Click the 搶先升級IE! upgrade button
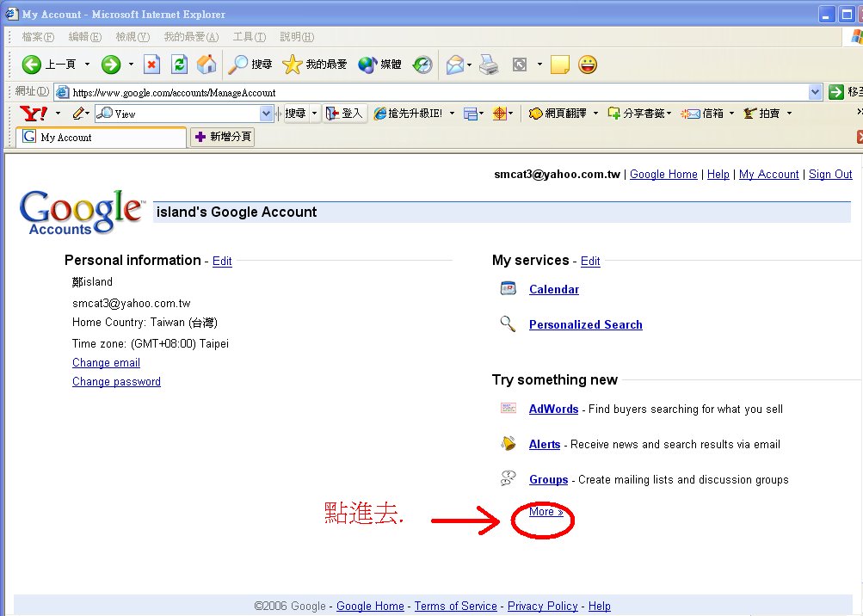 (409, 114)
